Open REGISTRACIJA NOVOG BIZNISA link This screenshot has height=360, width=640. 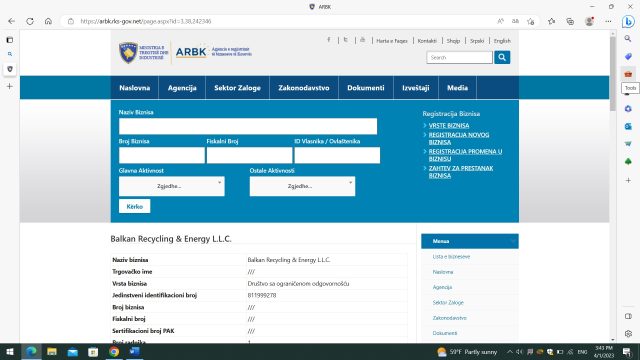tap(459, 138)
